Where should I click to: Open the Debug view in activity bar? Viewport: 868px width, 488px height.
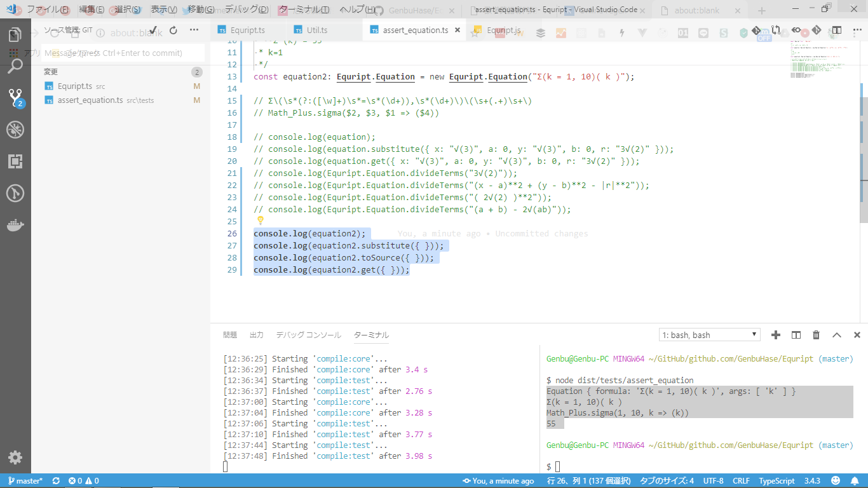[x=15, y=130]
